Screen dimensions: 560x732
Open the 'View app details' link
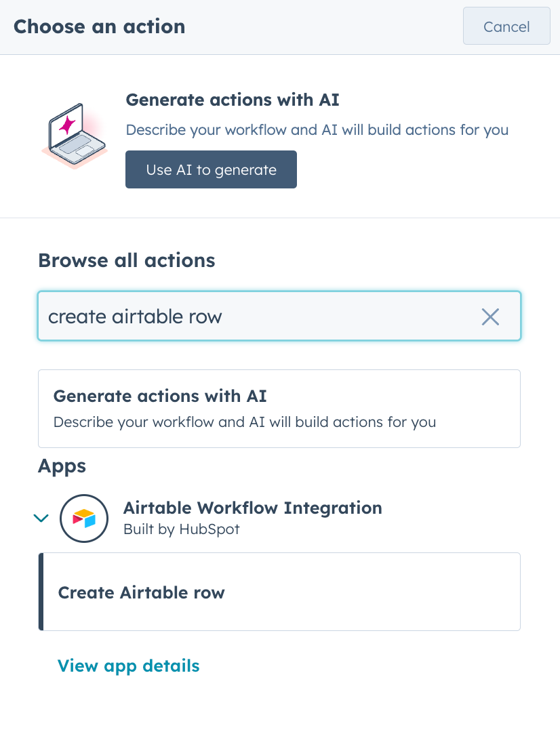click(x=128, y=666)
